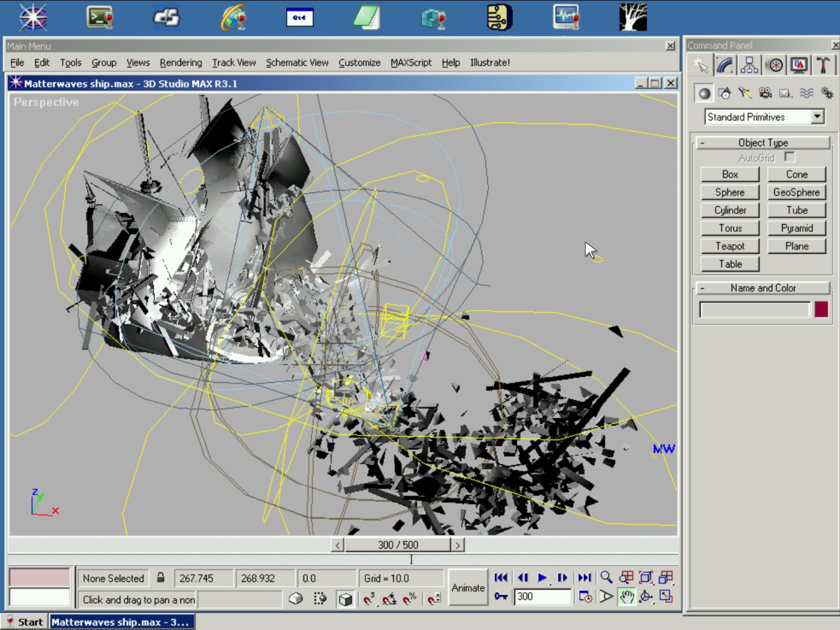Click the Pan hand tool

(626, 597)
